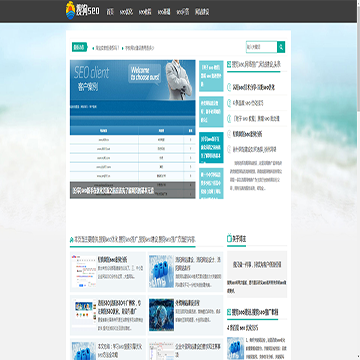Click the icon beside the fifth sidebar headline
This screenshot has width=360, height=360.
point(229,149)
